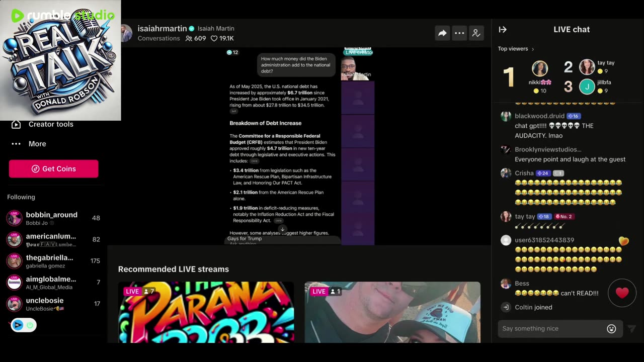Click bobbin_around's live avatar
Screen dimensions: 644x362
point(14,218)
